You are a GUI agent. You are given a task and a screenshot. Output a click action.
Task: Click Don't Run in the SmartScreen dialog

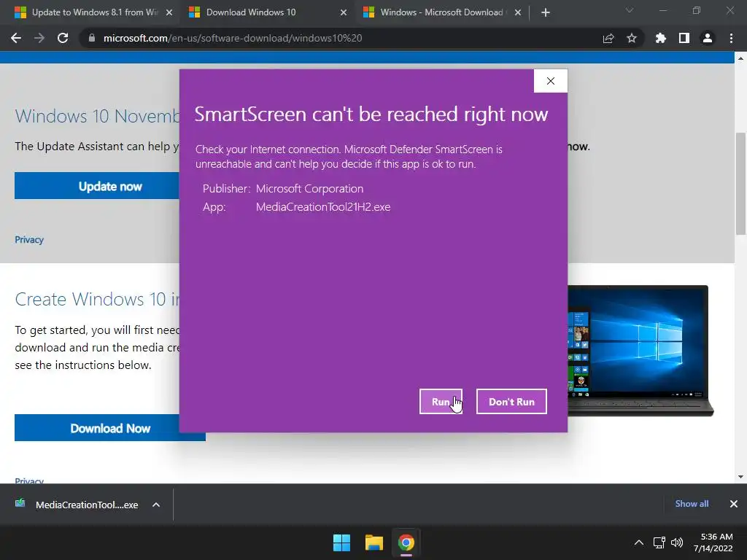pos(511,402)
